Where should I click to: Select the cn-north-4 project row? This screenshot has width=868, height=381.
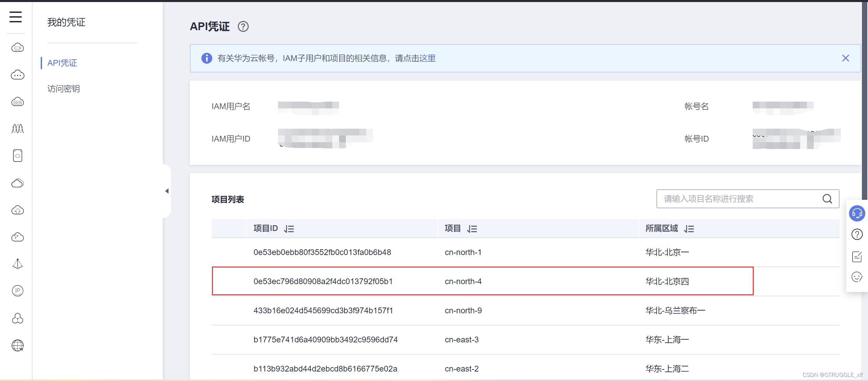tap(463, 281)
